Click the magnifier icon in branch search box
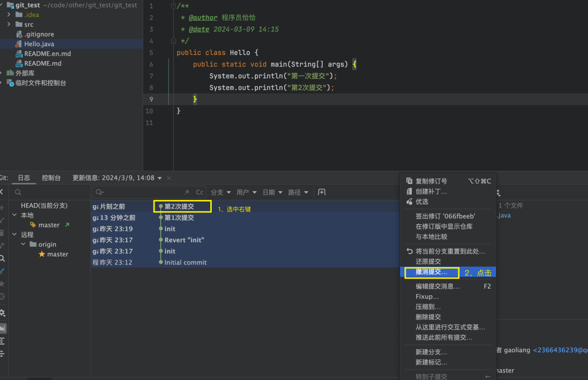This screenshot has width=588, height=380. tap(18, 192)
